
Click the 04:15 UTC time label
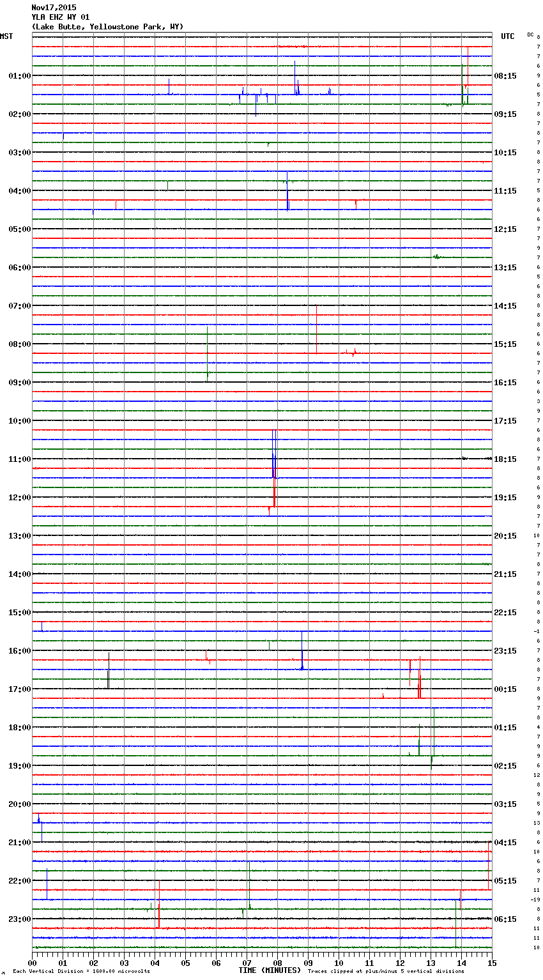point(505,843)
